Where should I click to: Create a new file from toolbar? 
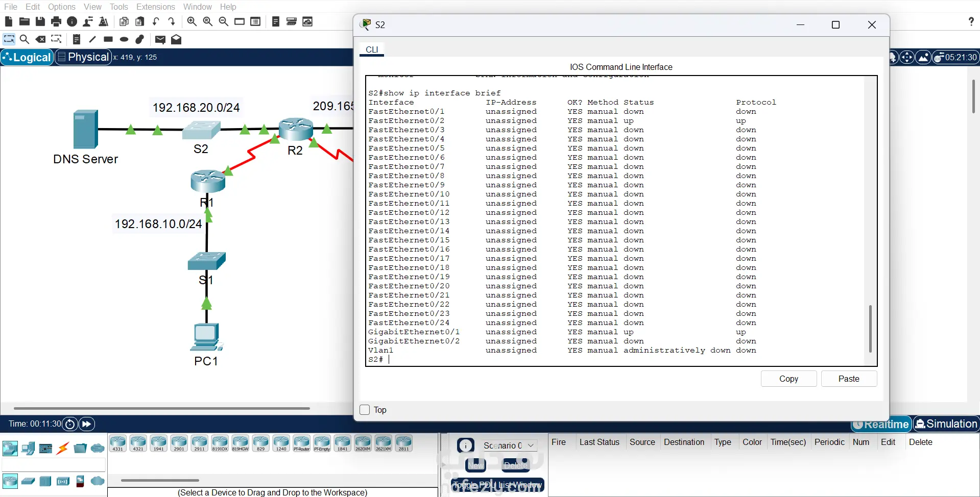9,21
